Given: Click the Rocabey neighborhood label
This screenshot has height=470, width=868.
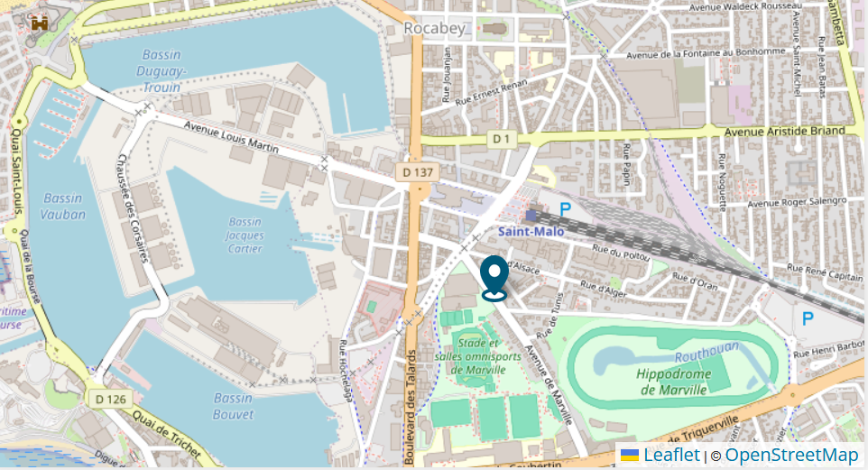Looking at the screenshot, I should pyautogui.click(x=435, y=28).
